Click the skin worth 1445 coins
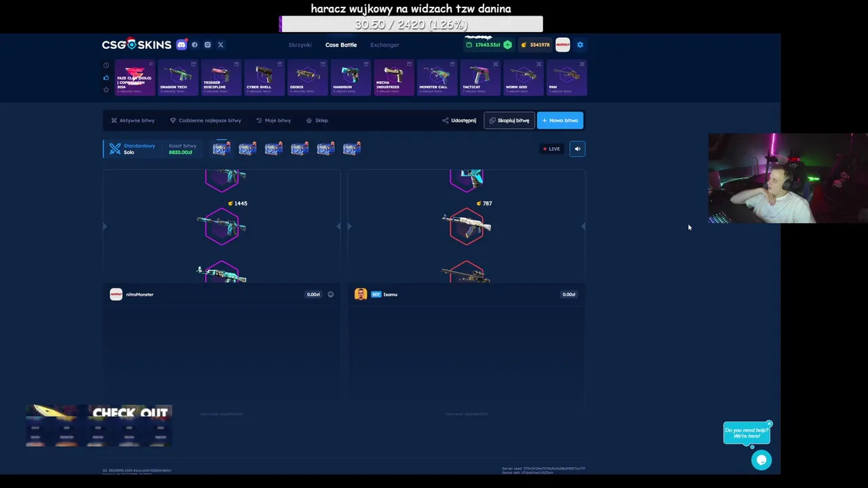Screen dimensions: 868x488 click(x=222, y=226)
